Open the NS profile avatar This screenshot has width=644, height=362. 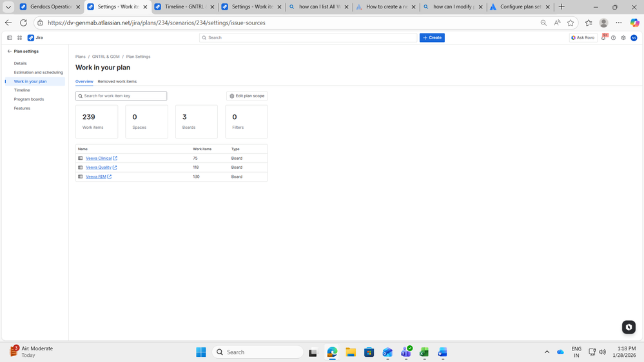coord(634,38)
